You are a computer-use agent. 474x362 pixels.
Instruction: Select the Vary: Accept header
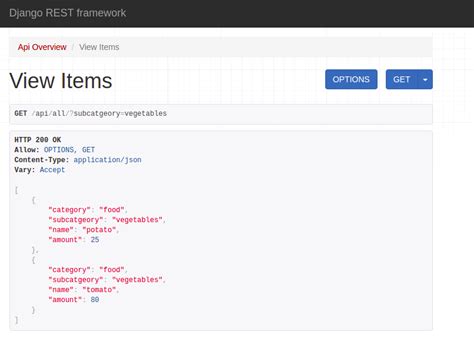click(39, 170)
